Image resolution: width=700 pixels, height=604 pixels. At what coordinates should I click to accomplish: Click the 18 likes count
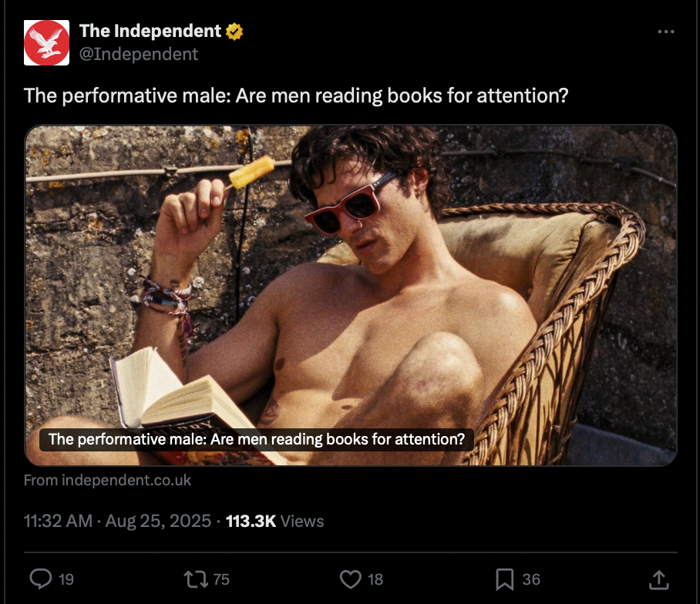pyautogui.click(x=375, y=579)
